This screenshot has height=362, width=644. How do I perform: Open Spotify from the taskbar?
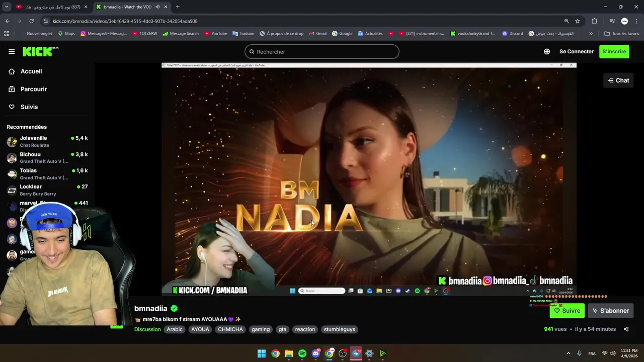coord(302,353)
